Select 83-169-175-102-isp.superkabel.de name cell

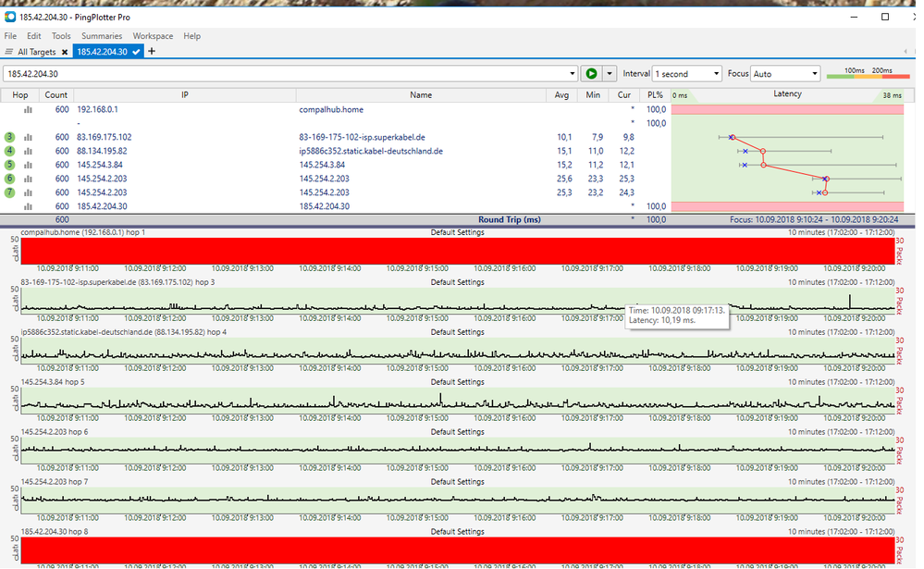[362, 137]
